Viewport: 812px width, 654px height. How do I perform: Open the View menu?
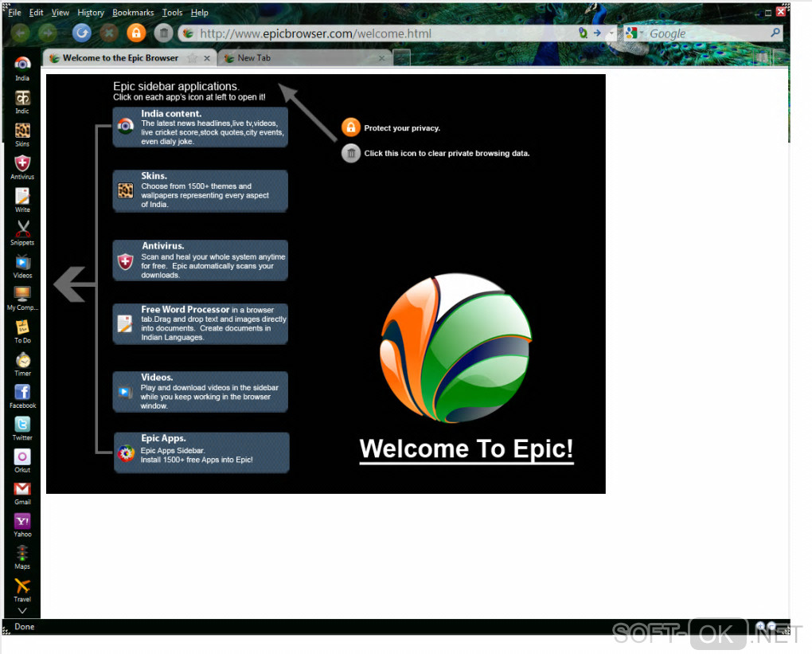[x=60, y=13]
